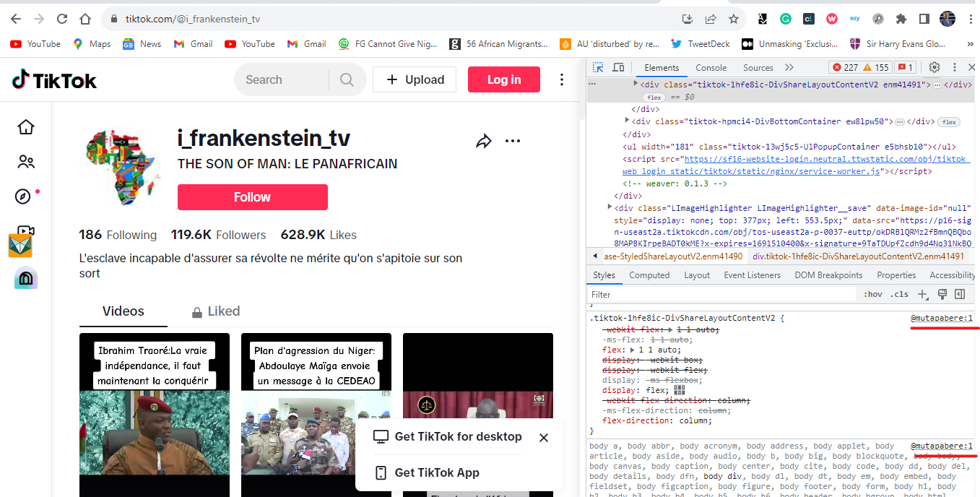The width and height of the screenshot is (980, 497).
Task: Switch to the Liked tab on profile
Action: (x=215, y=311)
